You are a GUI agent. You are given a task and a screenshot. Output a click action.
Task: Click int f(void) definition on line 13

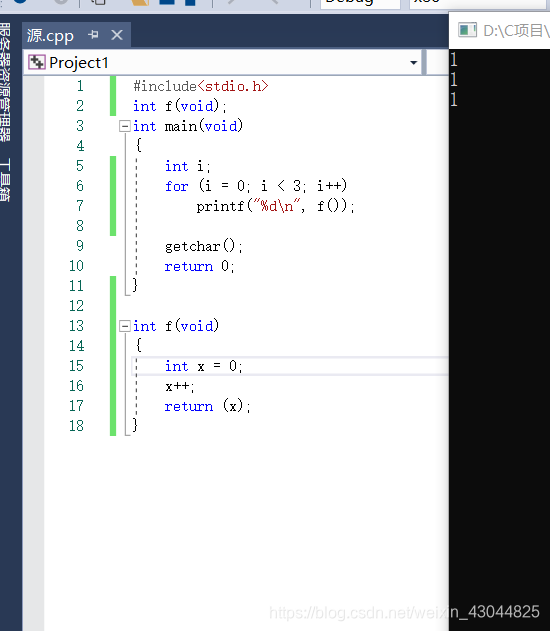click(176, 326)
